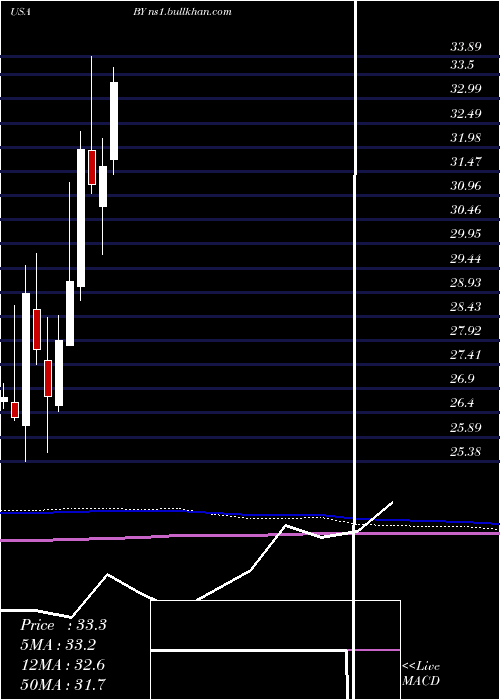Click the <<Live MACD label
Image resolution: width=500 pixels, height=700 pixels.
point(421,674)
